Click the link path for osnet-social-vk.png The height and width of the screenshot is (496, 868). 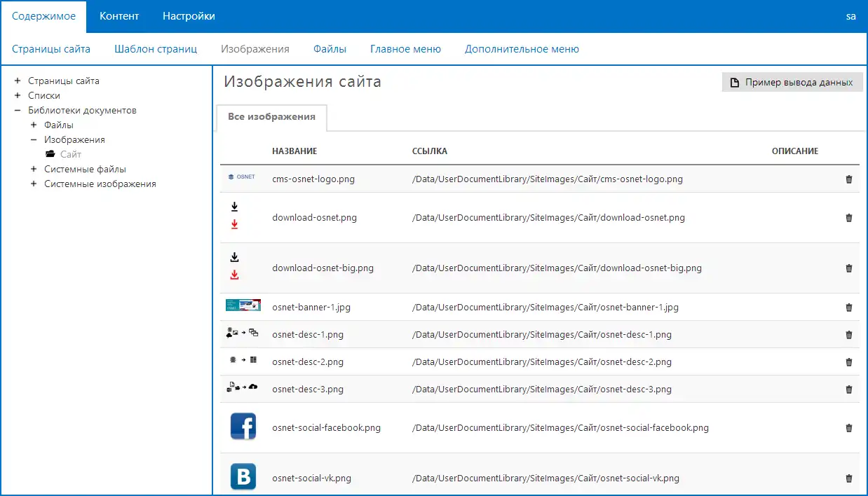point(545,478)
